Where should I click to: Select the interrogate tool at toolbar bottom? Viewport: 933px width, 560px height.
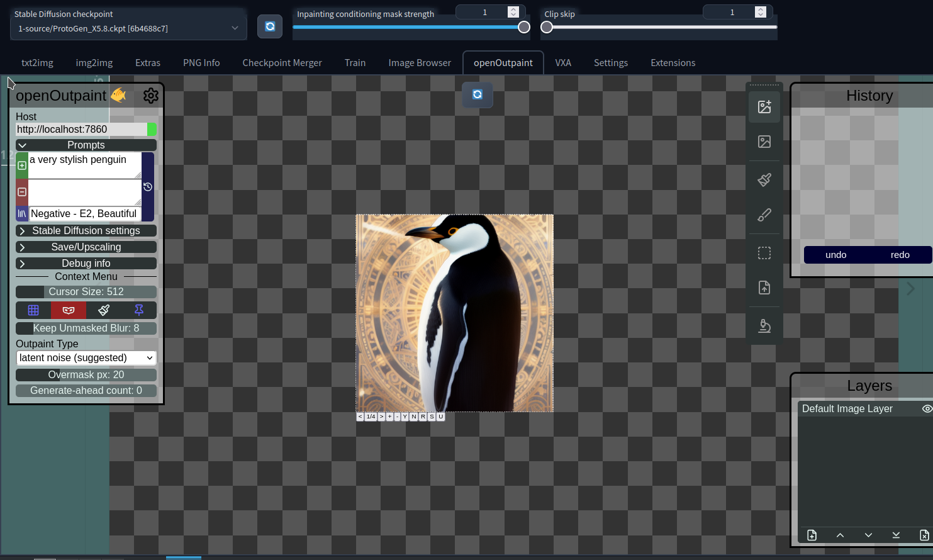(764, 325)
